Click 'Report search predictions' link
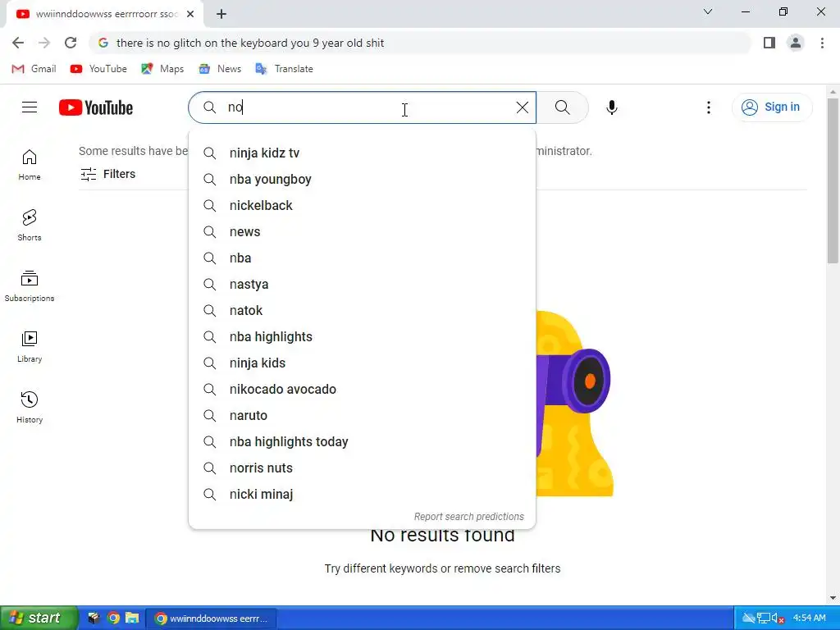The width and height of the screenshot is (840, 630). click(x=468, y=517)
